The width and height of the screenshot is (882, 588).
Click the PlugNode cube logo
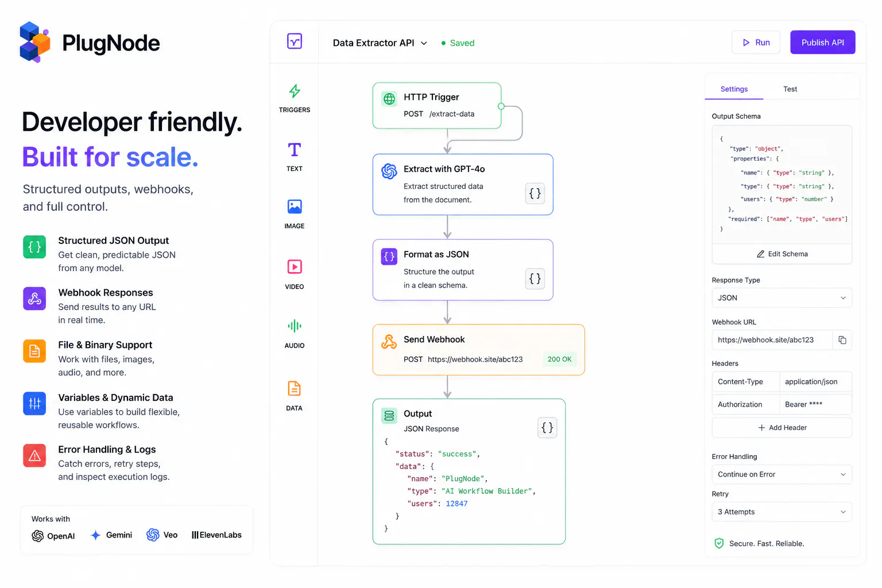click(35, 42)
